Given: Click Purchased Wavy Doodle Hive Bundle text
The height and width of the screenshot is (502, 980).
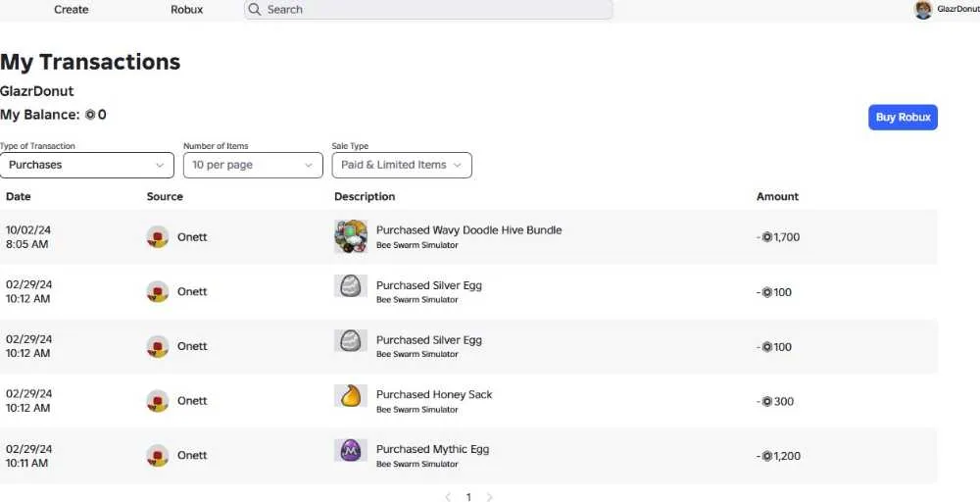Looking at the screenshot, I should click(x=468, y=230).
